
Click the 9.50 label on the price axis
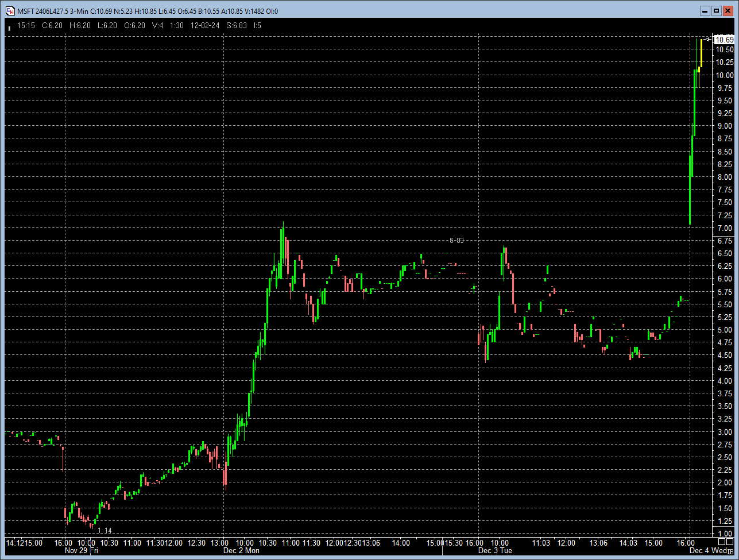pos(725,101)
